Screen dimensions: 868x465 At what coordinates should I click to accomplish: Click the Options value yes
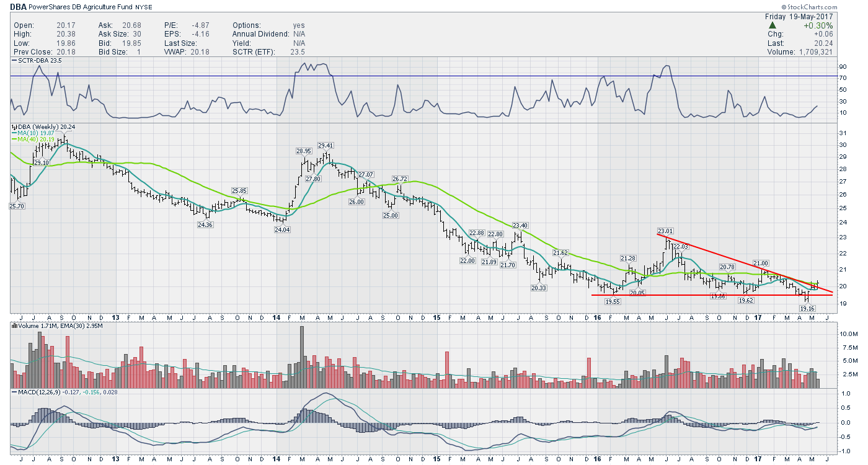(299, 25)
